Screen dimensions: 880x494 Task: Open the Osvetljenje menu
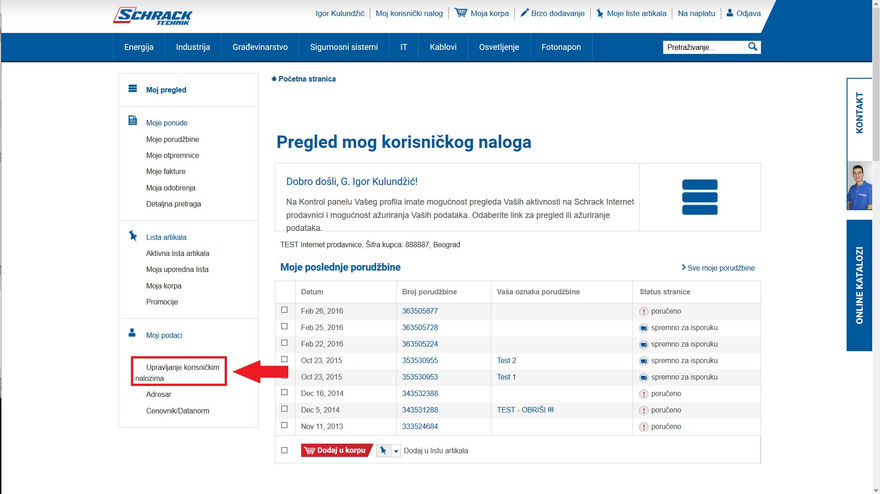click(499, 47)
